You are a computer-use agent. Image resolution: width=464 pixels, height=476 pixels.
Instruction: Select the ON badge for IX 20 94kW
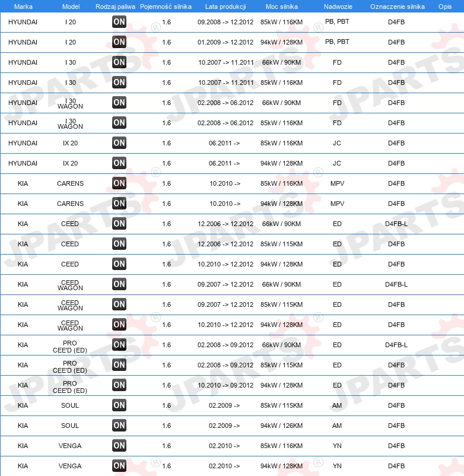[x=119, y=163]
